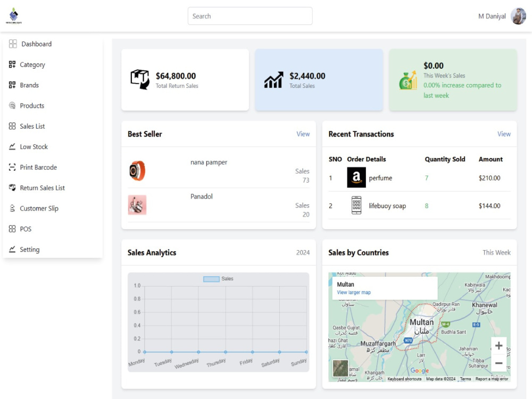The height and width of the screenshot is (399, 532).
Task: Click the Total Sales growth chart icon
Action: (x=274, y=80)
